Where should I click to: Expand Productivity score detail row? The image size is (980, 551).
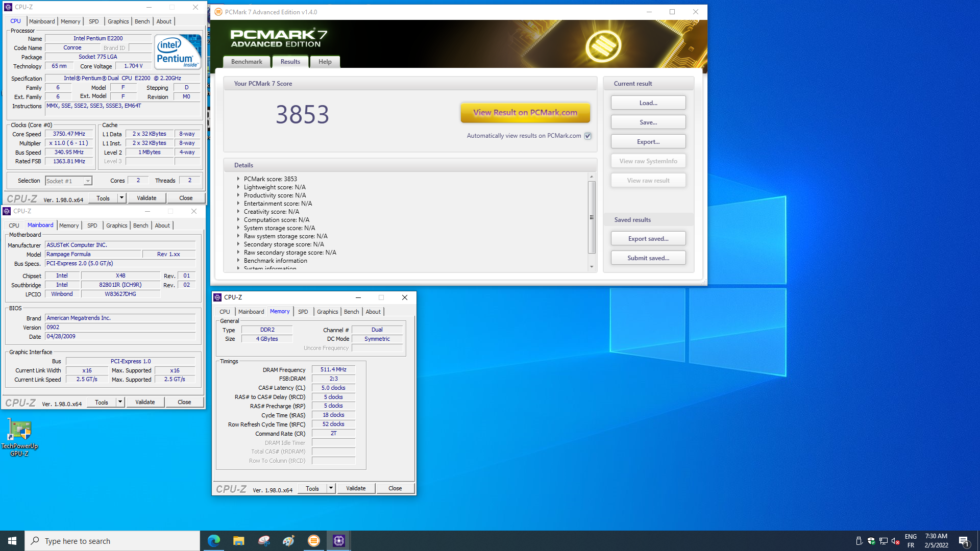238,195
